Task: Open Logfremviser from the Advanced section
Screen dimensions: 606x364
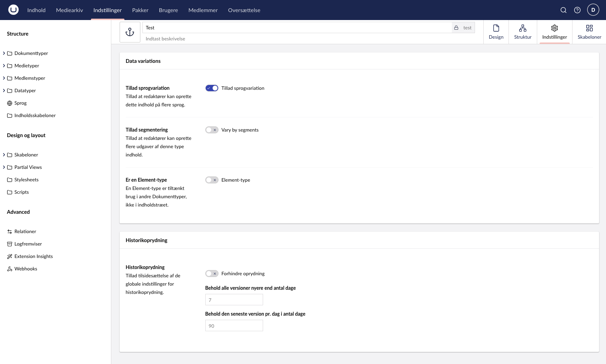Action: click(x=28, y=244)
